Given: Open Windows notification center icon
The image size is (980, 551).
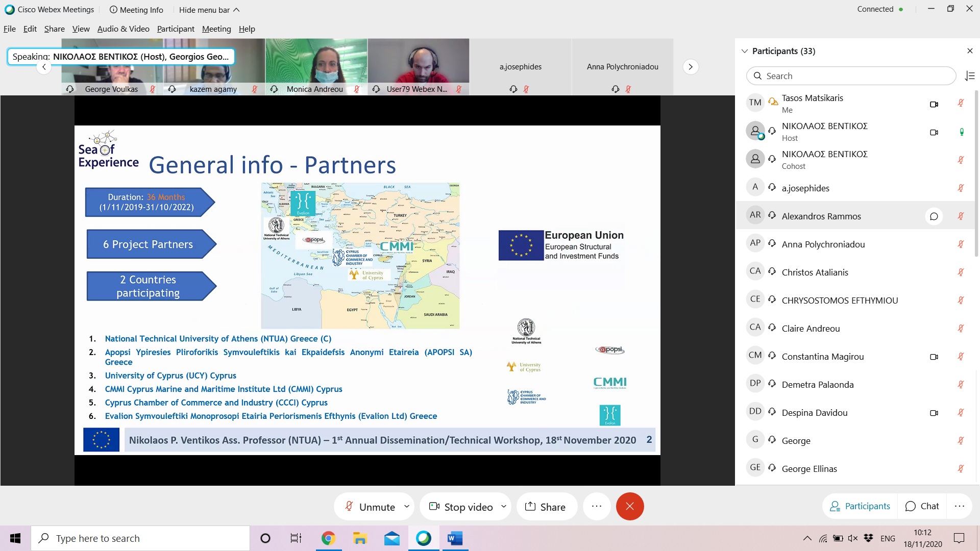Looking at the screenshot, I should 960,538.
